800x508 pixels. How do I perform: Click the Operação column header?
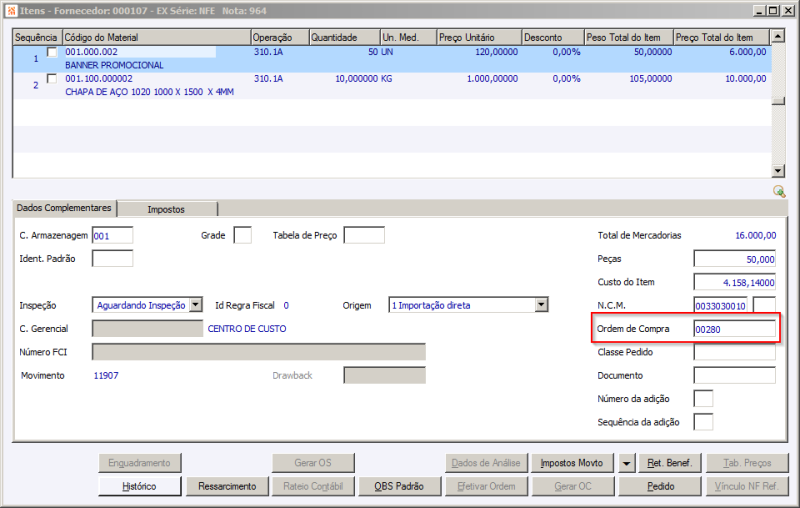[280, 37]
